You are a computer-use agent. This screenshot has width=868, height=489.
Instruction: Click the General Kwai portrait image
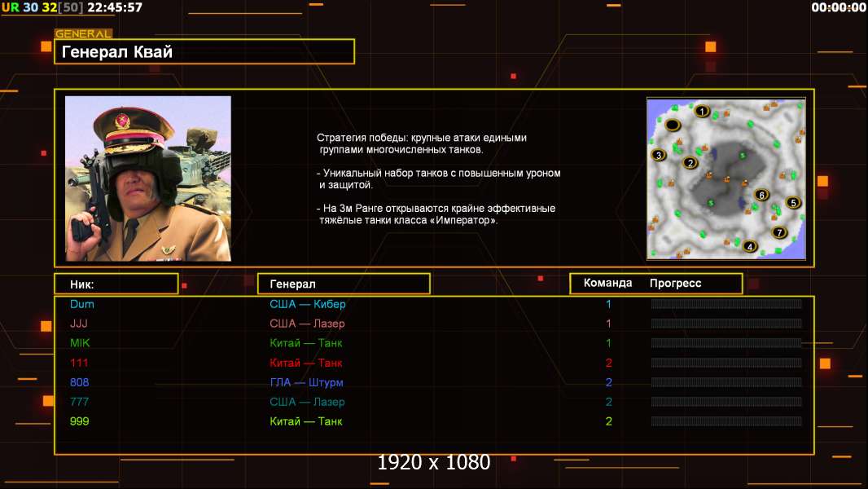point(148,178)
